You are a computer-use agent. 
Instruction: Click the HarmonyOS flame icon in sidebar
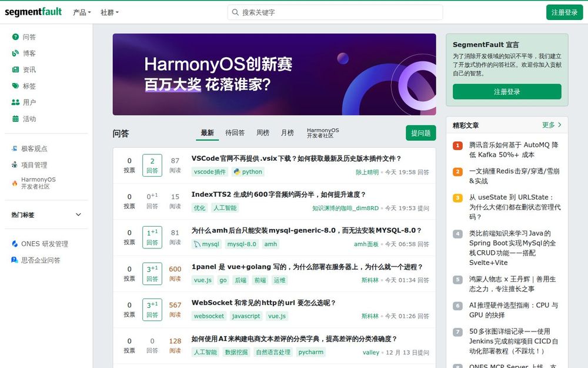tap(15, 183)
